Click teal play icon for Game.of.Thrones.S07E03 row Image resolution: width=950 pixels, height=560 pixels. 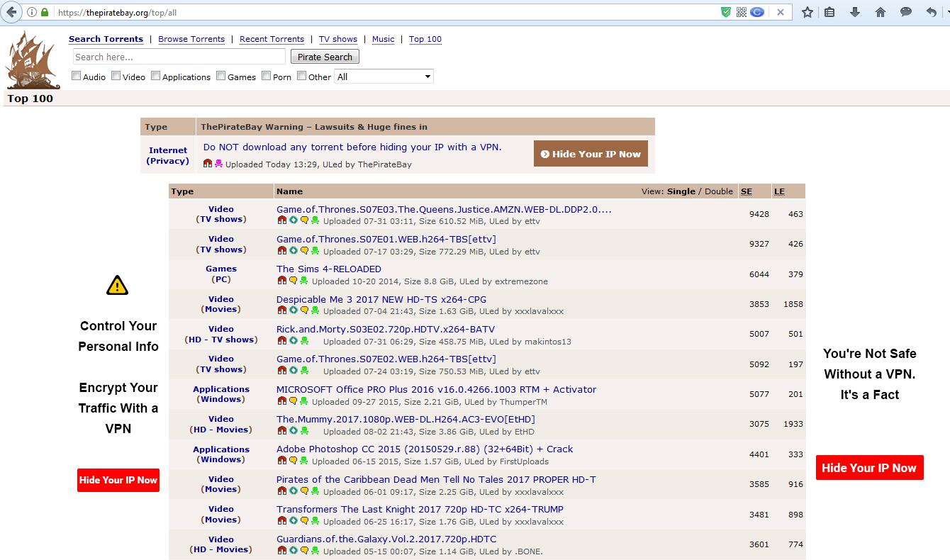coord(293,220)
